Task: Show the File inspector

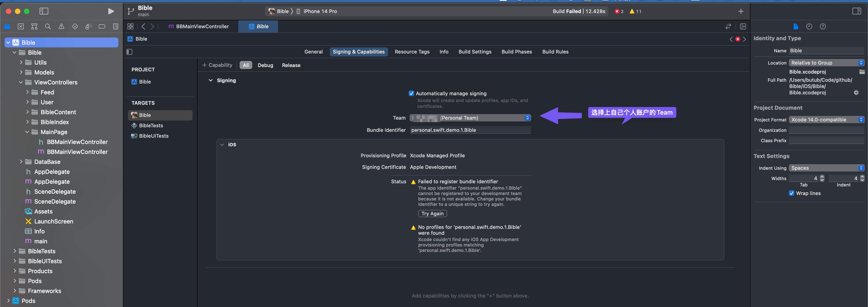Action: 796,26
